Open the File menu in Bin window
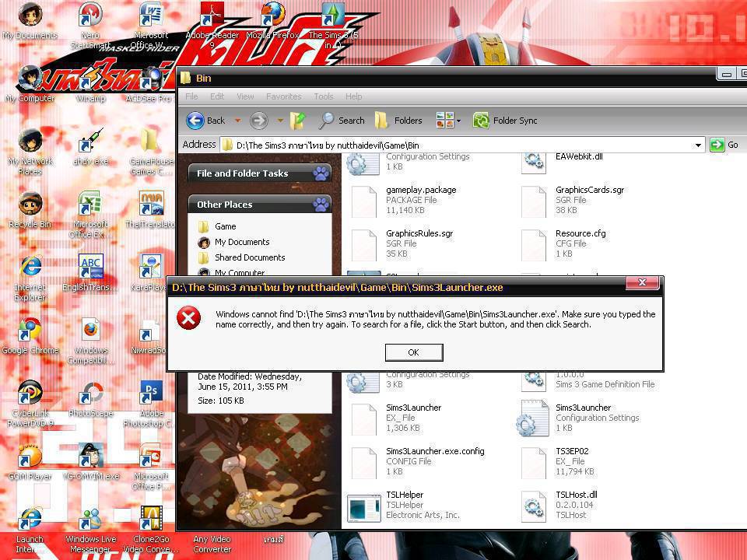Image resolution: width=747 pixels, height=560 pixels. pyautogui.click(x=191, y=96)
